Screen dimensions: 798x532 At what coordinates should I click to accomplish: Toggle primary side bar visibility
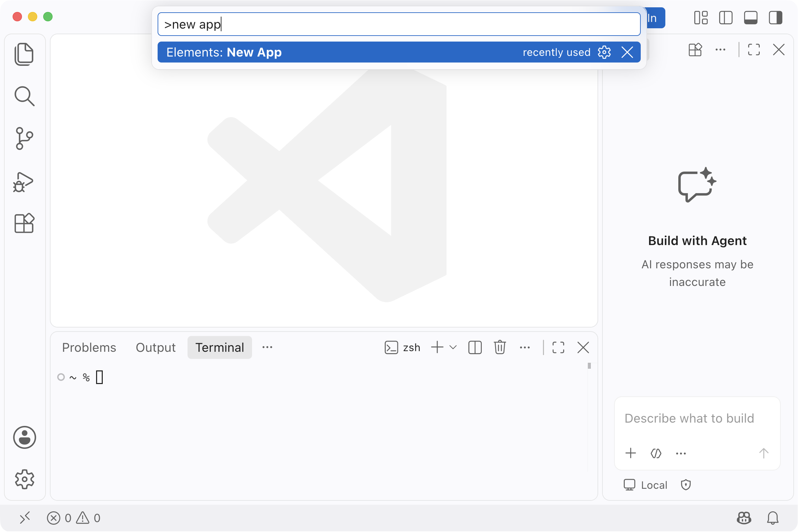pyautogui.click(x=726, y=18)
